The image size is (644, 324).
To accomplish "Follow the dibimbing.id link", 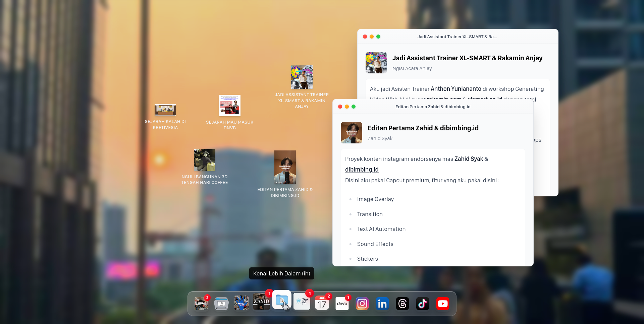I will pos(362,170).
